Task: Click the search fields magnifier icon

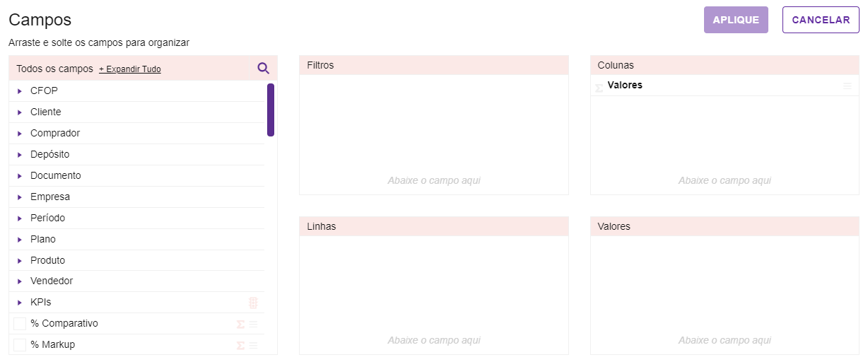Action: (x=263, y=69)
